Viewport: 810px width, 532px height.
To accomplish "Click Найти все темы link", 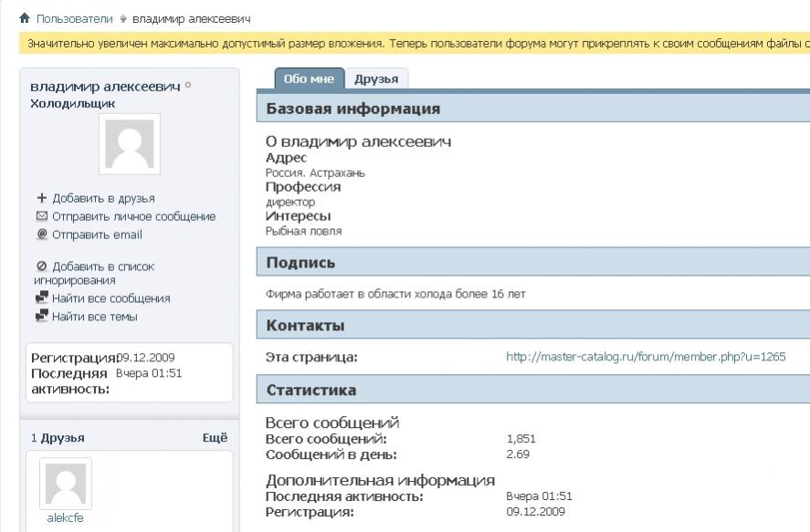I will pyautogui.click(x=94, y=317).
